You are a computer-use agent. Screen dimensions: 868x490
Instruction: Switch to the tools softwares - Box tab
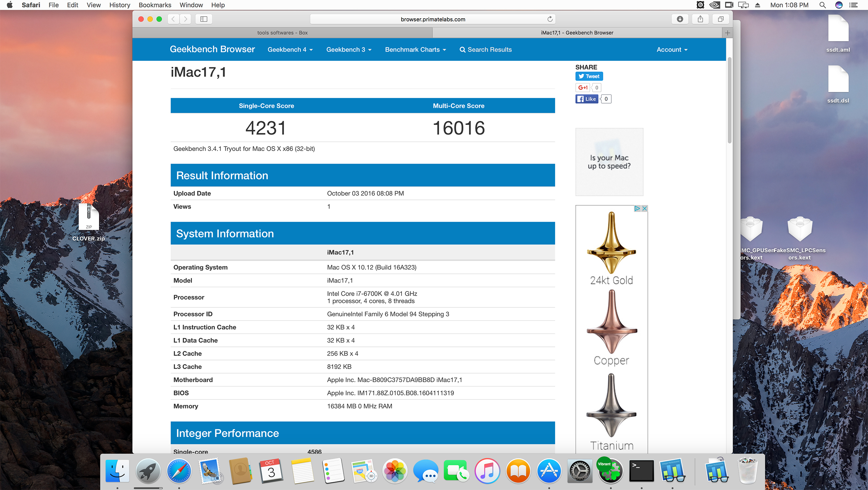[282, 33]
